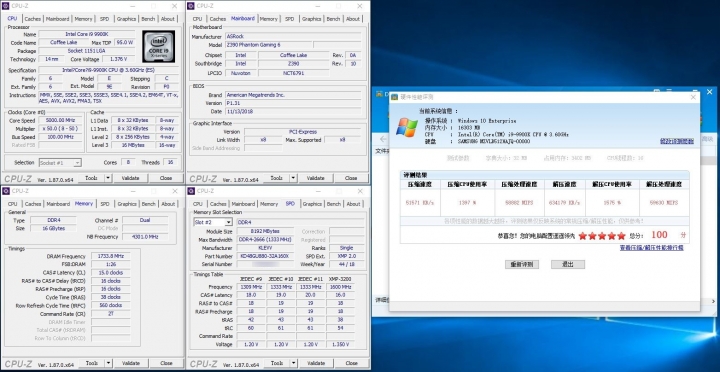Click the Part Number value KD48GU880-32A160X
720x372 pixels.
coord(265,256)
